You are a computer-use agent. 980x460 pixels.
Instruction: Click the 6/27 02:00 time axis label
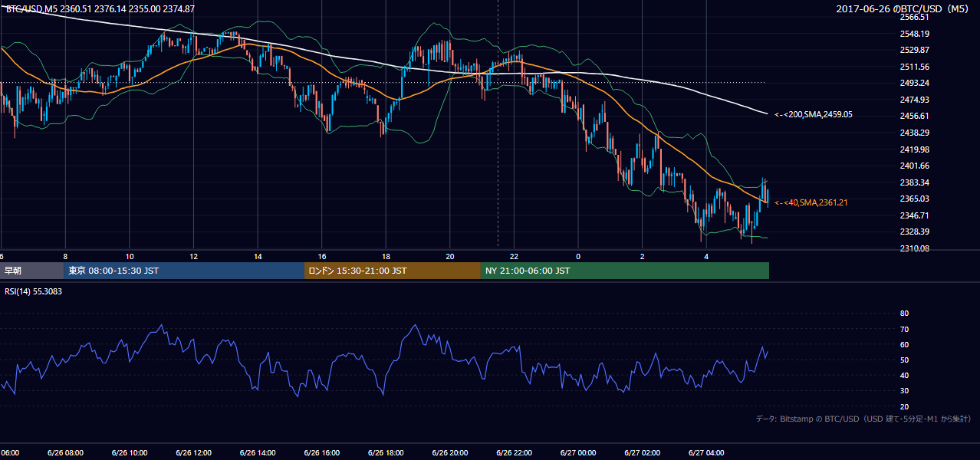(642, 453)
